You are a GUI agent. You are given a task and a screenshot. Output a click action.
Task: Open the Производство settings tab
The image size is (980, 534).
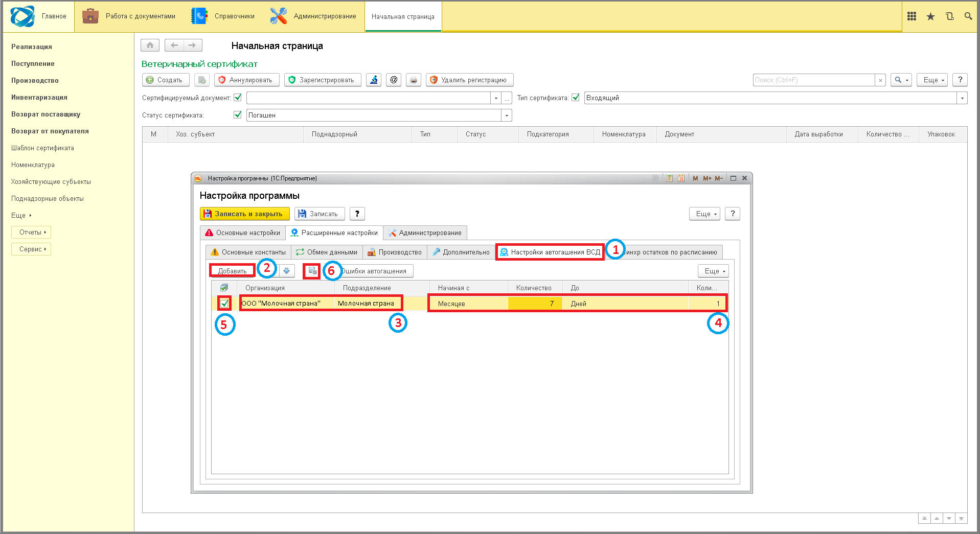[x=395, y=252]
